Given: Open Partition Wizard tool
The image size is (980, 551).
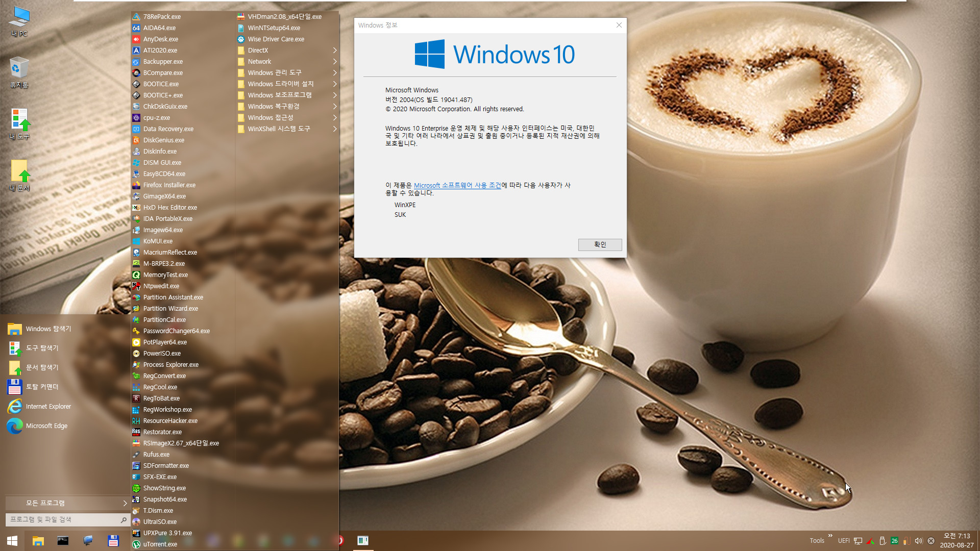Looking at the screenshot, I should coord(170,308).
